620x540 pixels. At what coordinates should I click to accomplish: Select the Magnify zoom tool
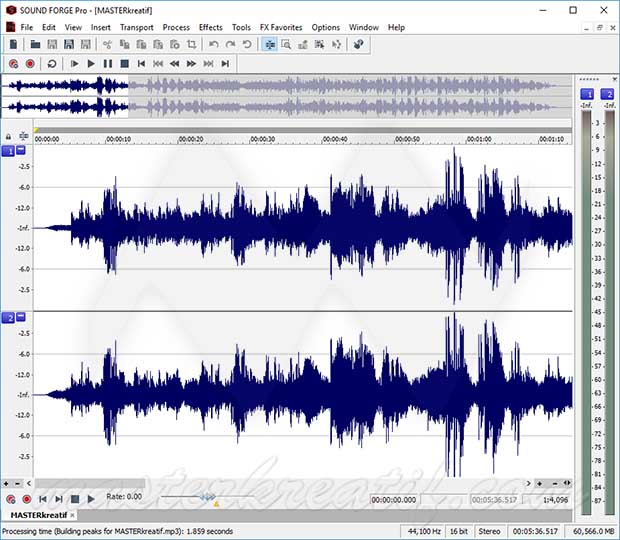click(286, 44)
